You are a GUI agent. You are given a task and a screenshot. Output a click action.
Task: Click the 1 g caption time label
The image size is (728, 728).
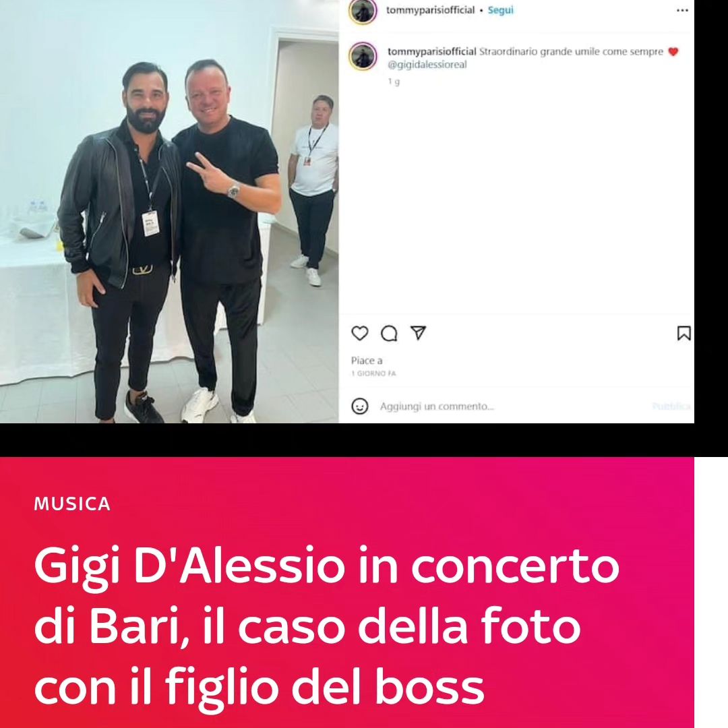click(x=394, y=82)
